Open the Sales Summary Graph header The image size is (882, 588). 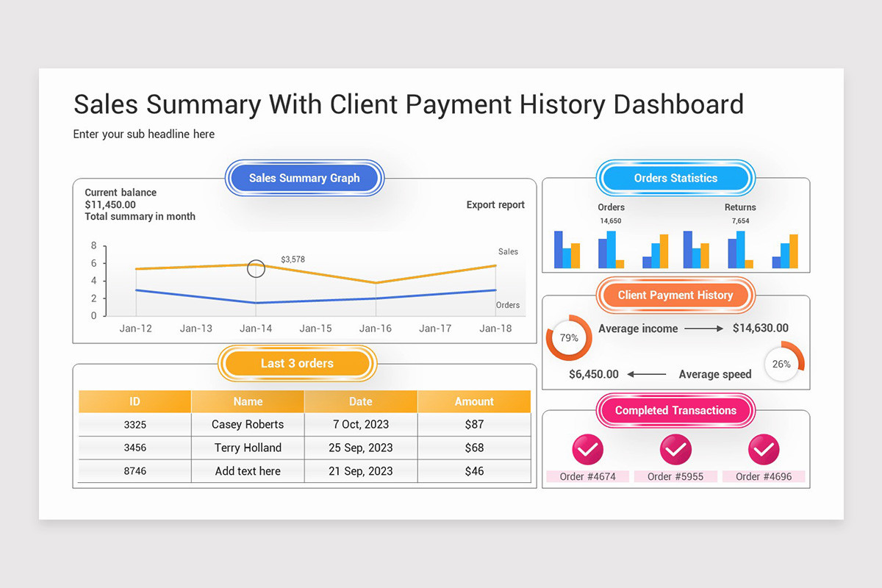click(304, 178)
